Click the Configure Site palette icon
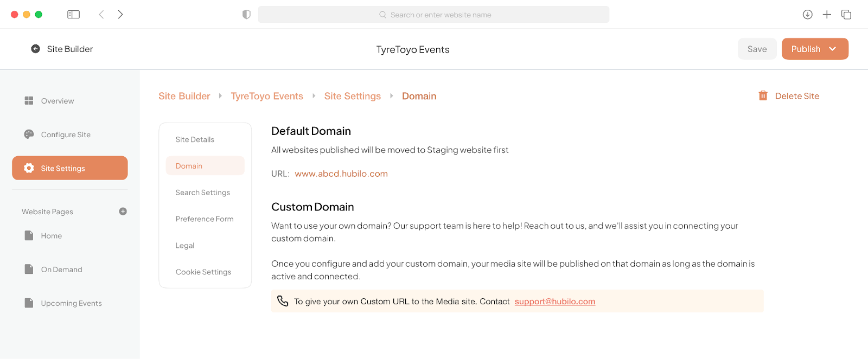The height and width of the screenshot is (359, 868). click(x=29, y=134)
